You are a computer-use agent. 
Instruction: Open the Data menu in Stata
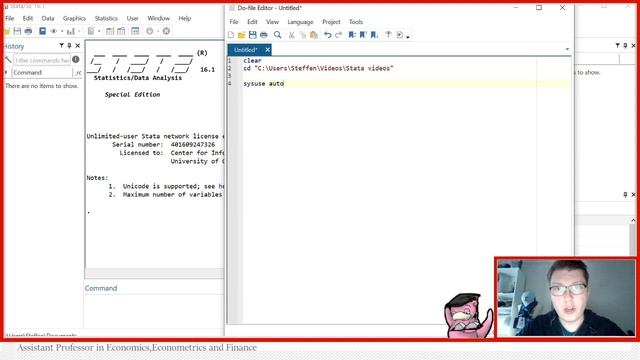[48, 18]
